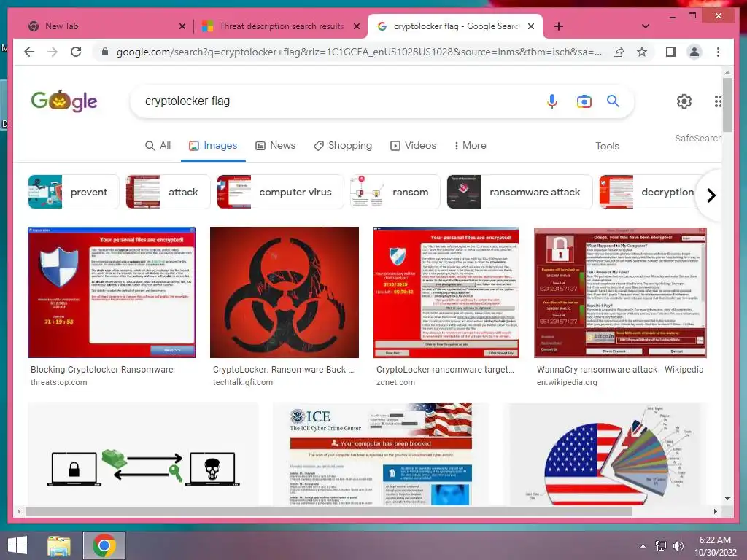
Task: Filter images by ransomware attack chip
Action: point(519,192)
